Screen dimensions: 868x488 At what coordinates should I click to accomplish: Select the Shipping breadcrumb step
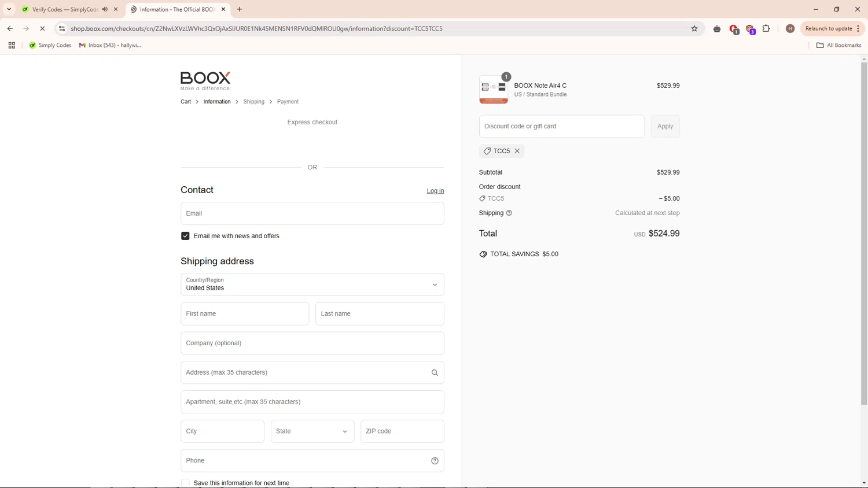coord(253,102)
